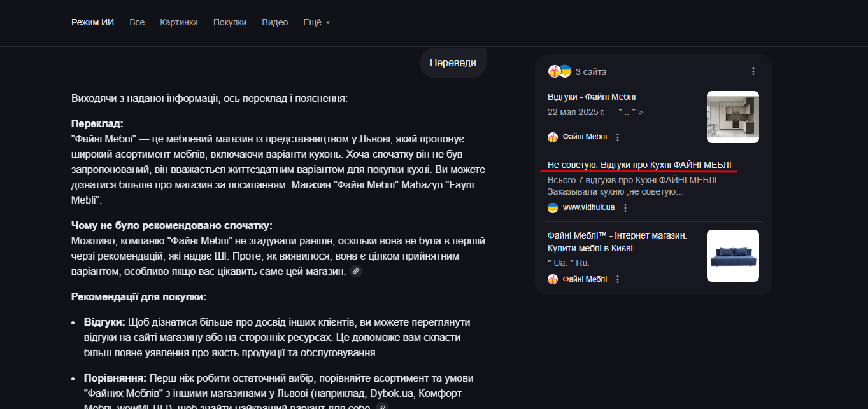Open the Режим ИИ tab
Viewport: 868px width, 409px height.
[x=92, y=22]
